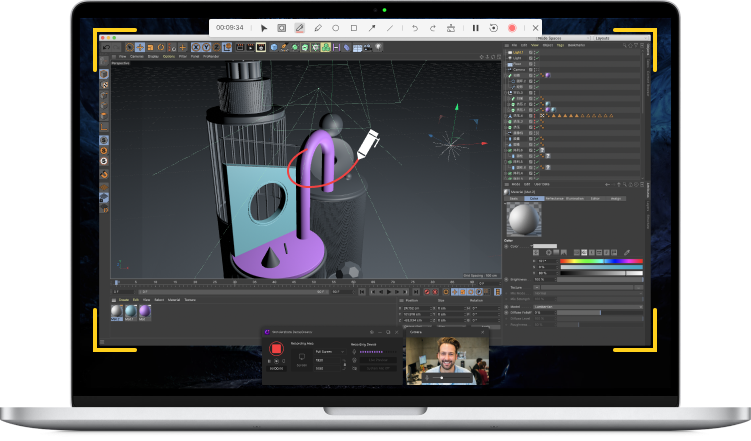Click Cinema 4D undo arrow
Image resolution: width=751 pixels, height=441 pixels.
click(106, 47)
